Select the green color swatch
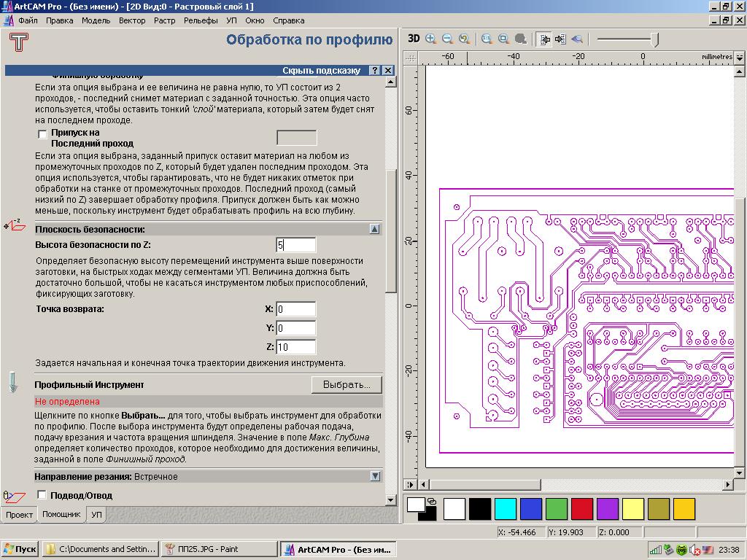747x560 pixels. [x=557, y=508]
